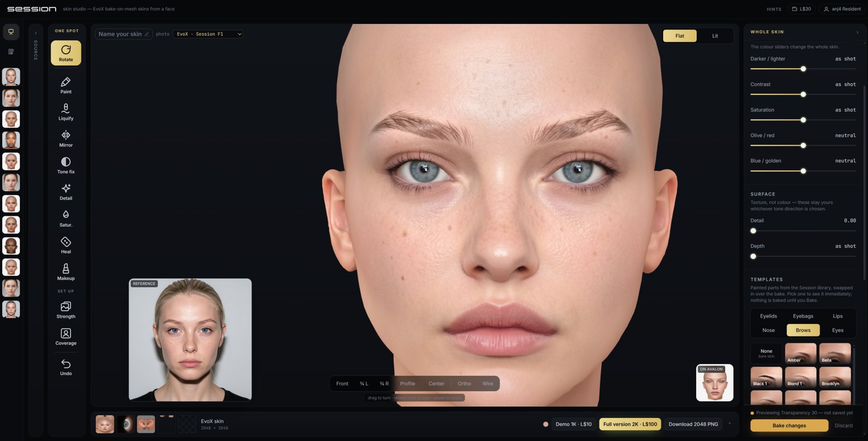Open the studio easel view icon
Viewport: 868px width, 441px height.
pos(11,32)
